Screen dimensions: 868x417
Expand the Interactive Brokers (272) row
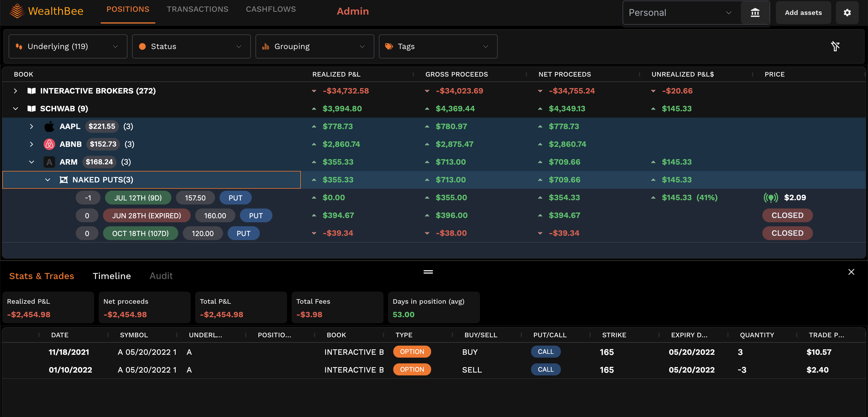[15, 91]
